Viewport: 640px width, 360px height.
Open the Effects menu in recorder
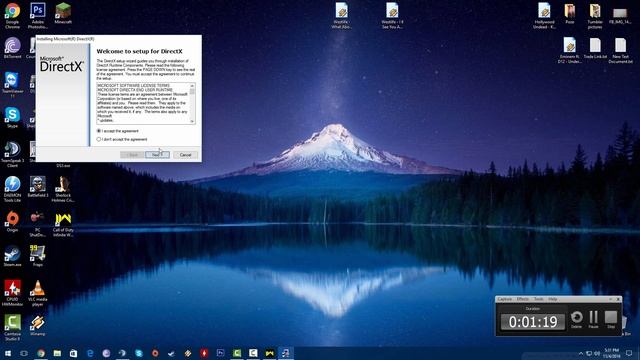(x=523, y=299)
